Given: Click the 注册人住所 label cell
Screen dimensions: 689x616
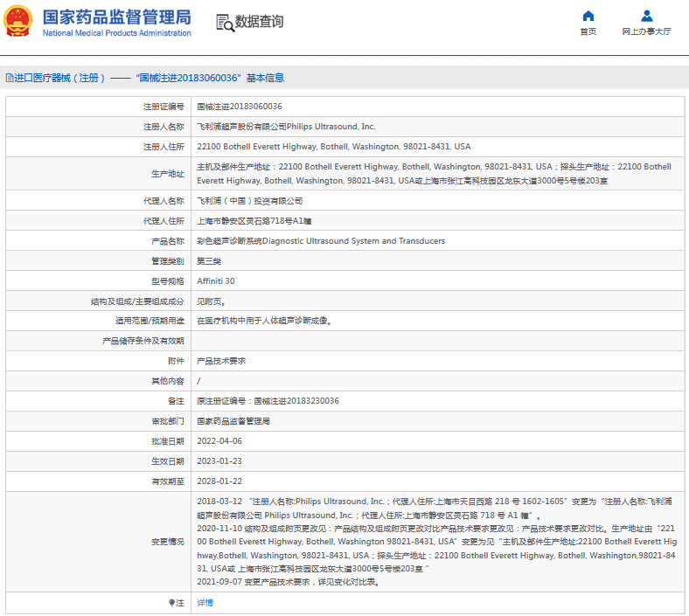Looking at the screenshot, I should [99, 147].
